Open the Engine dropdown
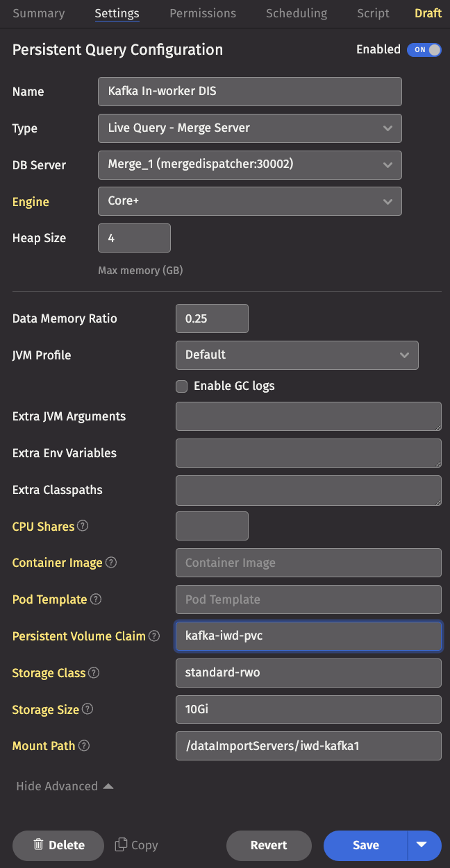 (250, 202)
